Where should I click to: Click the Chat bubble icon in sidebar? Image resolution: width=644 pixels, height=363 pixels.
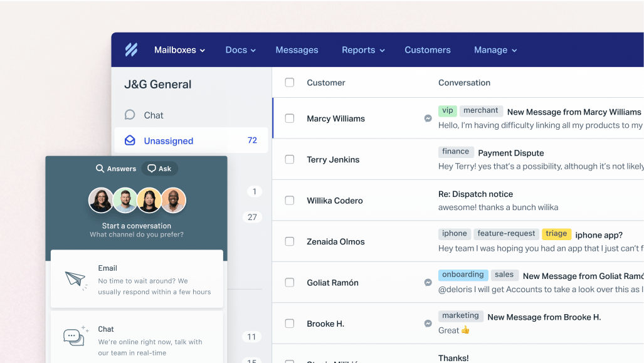pos(130,115)
